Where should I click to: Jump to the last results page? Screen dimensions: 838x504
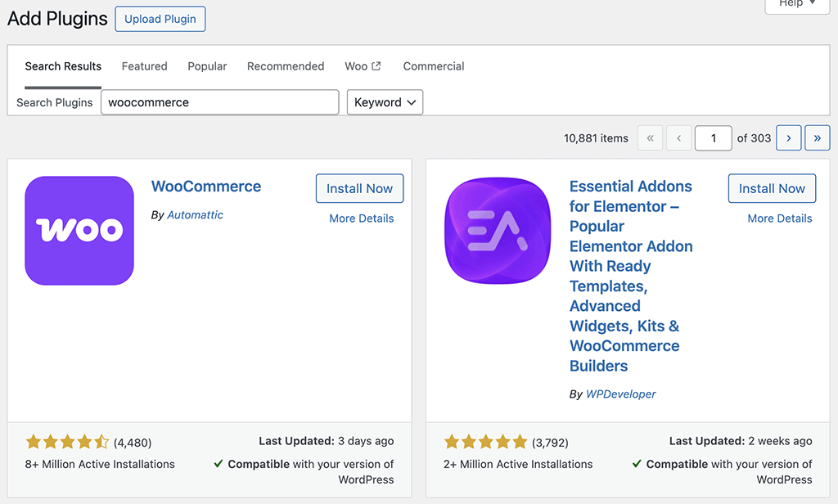point(818,138)
